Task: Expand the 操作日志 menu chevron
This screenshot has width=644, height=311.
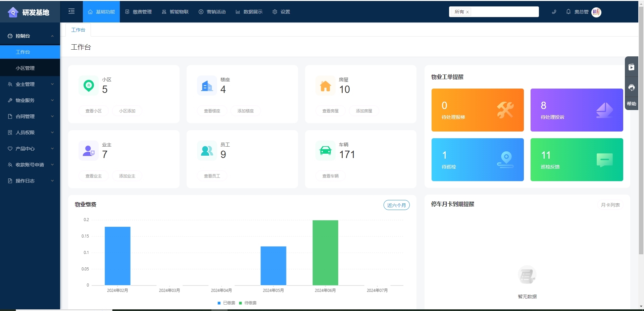Action: [x=52, y=181]
